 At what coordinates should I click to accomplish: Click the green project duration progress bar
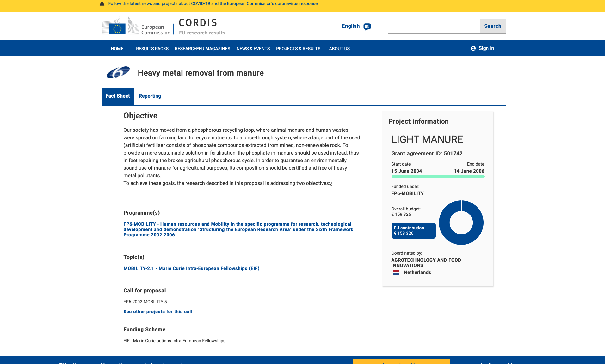tap(438, 176)
